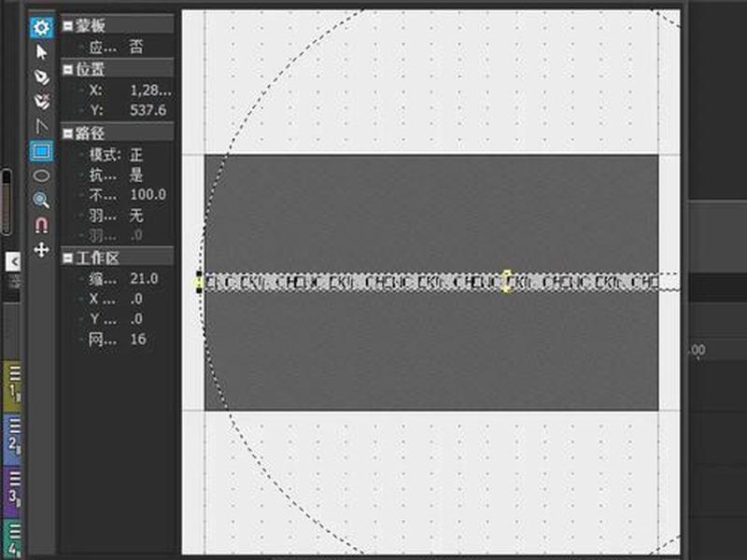This screenshot has height=560, width=747.
Task: Open the 羽... type value 无
Action: (136, 216)
